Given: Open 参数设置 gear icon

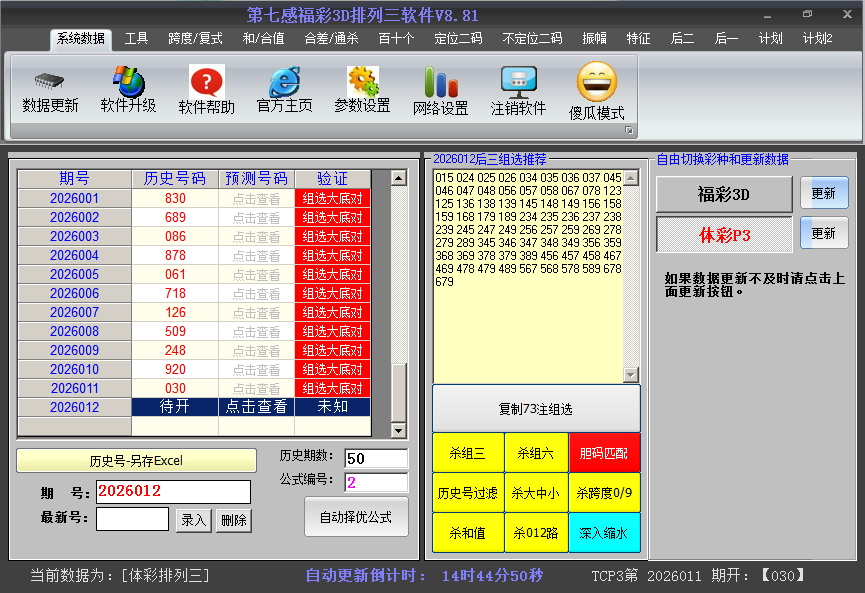Looking at the screenshot, I should point(362,82).
